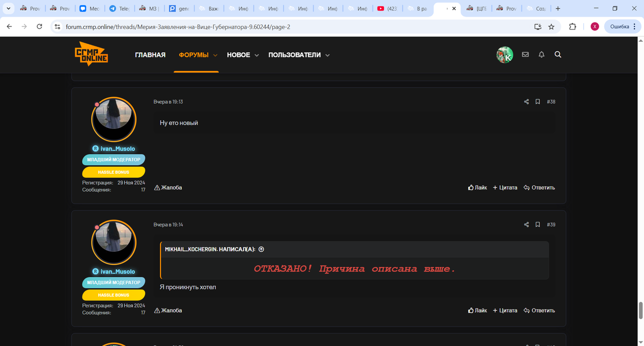644x346 pixels.
Task: Open the forum search magnifier icon
Action: tap(557, 54)
